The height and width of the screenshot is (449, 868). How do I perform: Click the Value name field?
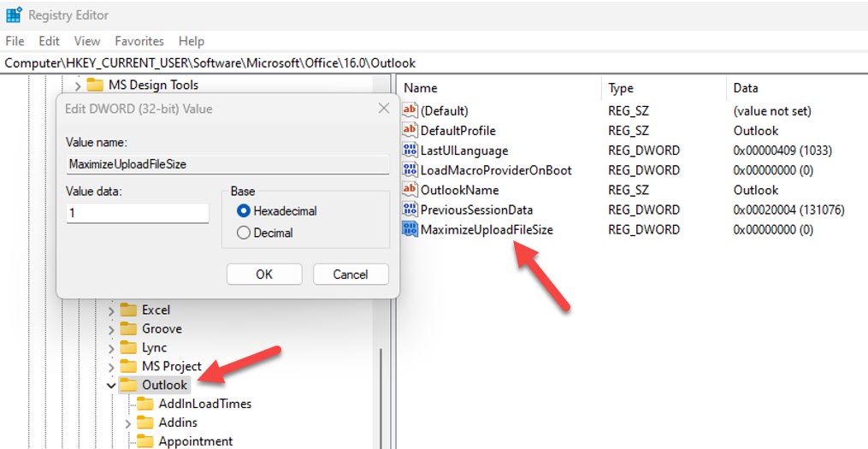[x=227, y=164]
